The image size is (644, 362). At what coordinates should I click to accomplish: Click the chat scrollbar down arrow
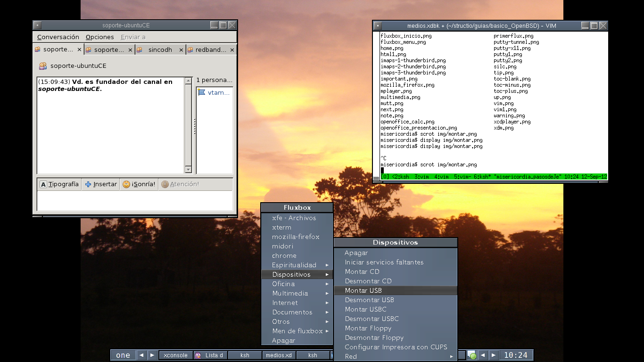pyautogui.click(x=189, y=170)
